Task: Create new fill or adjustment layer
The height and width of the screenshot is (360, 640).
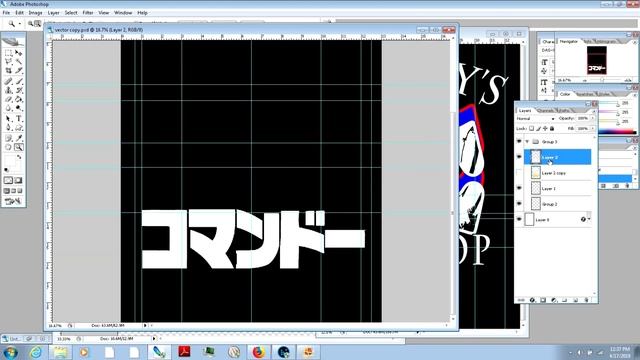Action: 554,300
